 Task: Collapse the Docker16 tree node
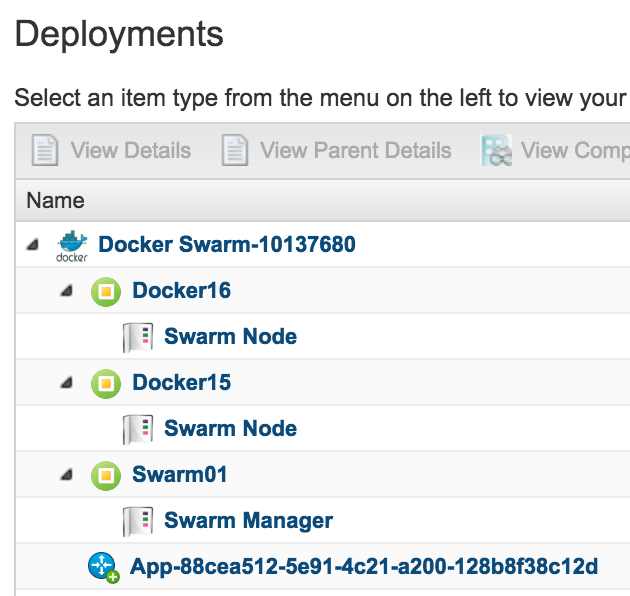[x=66, y=291]
